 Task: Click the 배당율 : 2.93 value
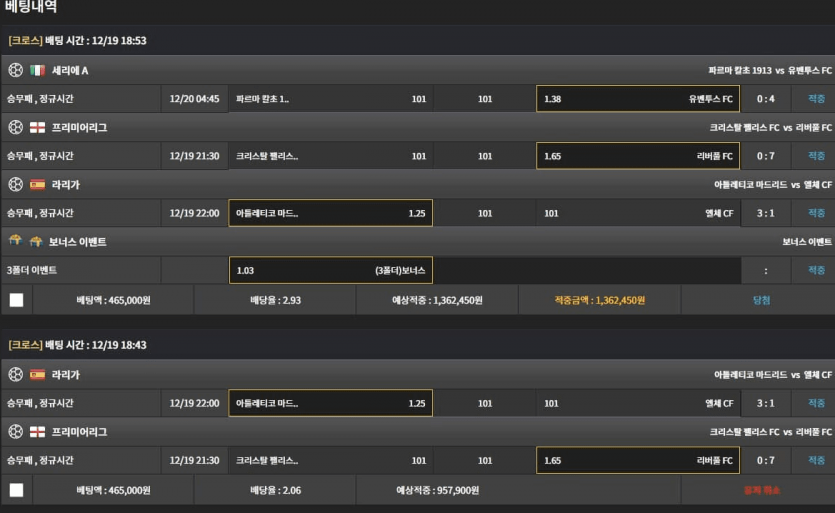[x=275, y=300]
